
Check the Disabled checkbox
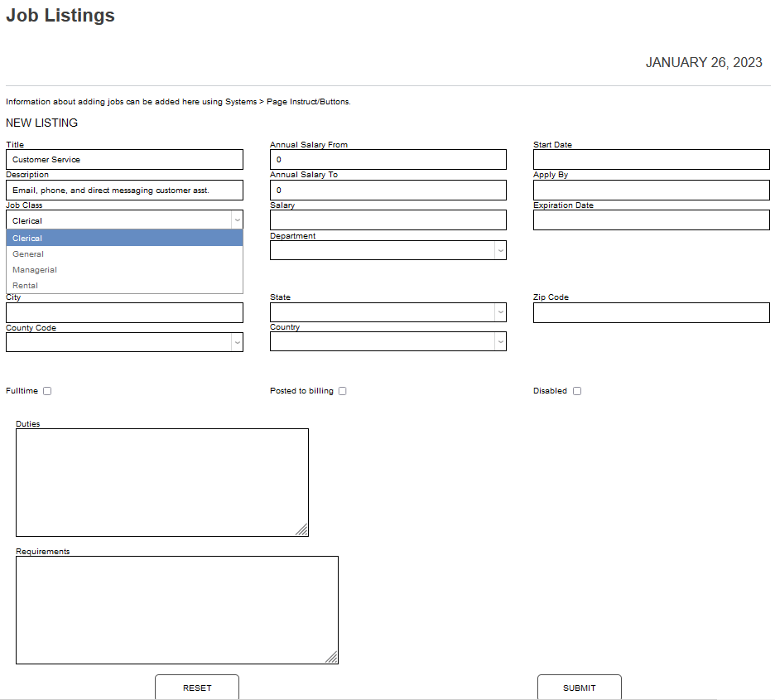tap(577, 391)
